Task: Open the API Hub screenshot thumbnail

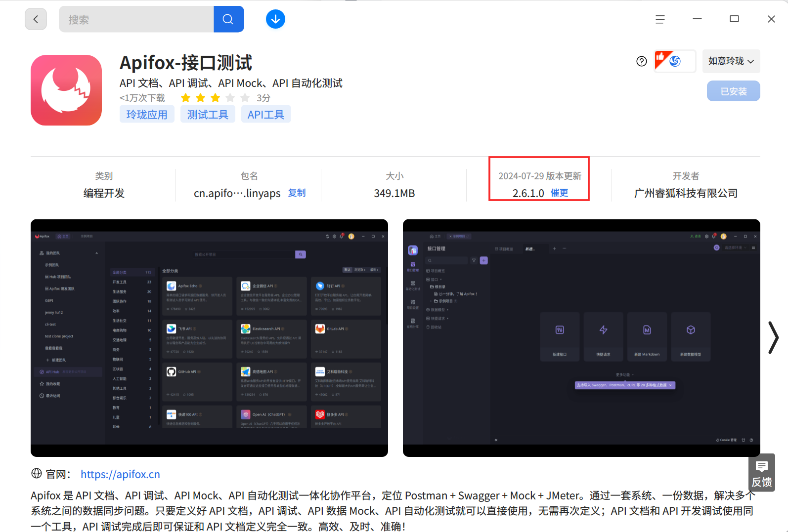Action: click(x=209, y=338)
